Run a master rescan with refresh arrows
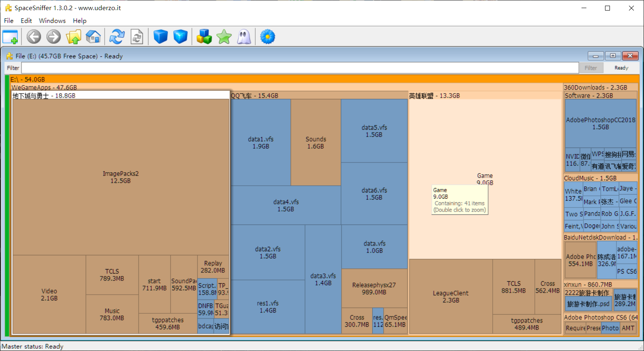The image size is (644, 351). pos(117,37)
